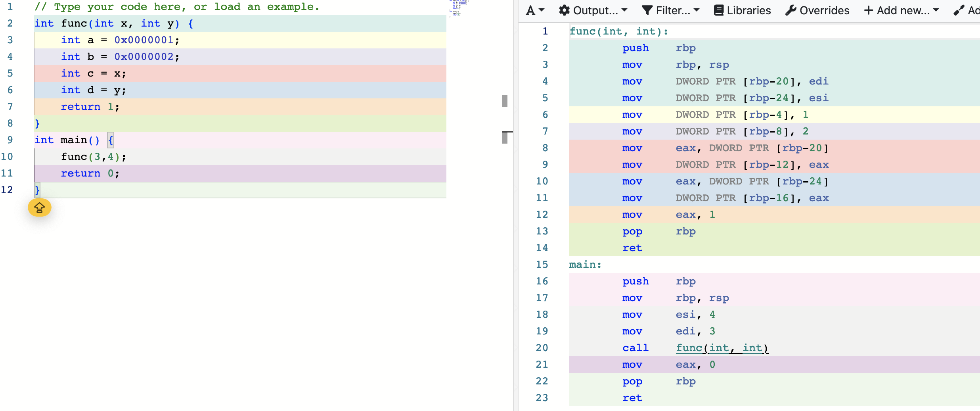
Task: Open the Libraries panel
Action: (x=743, y=11)
